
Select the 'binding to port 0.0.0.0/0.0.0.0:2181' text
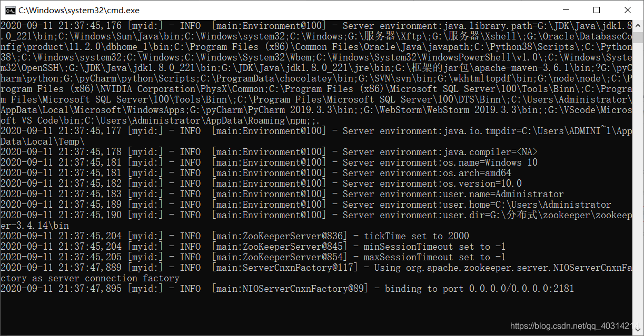tap(479, 289)
